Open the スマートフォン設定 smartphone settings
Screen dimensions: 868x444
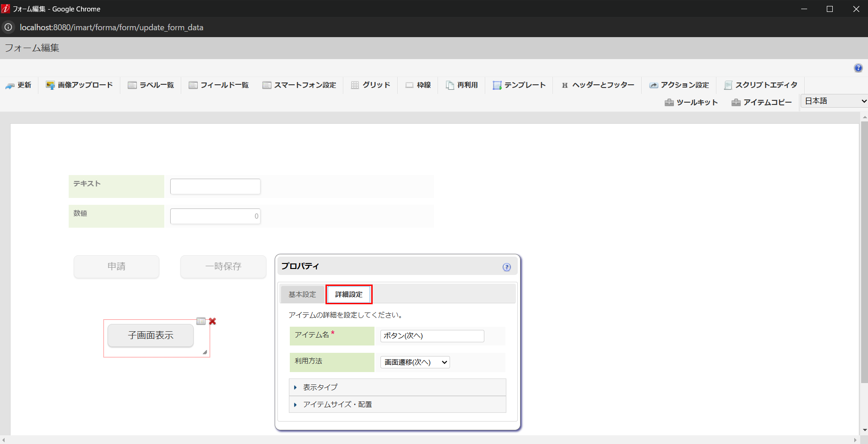pos(299,85)
